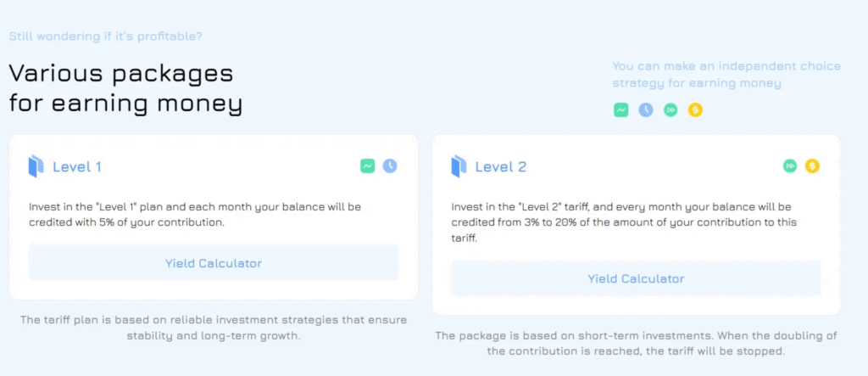The width and height of the screenshot is (868, 376).
Task: Click the "Various packages for earning money" heading
Action: point(125,88)
